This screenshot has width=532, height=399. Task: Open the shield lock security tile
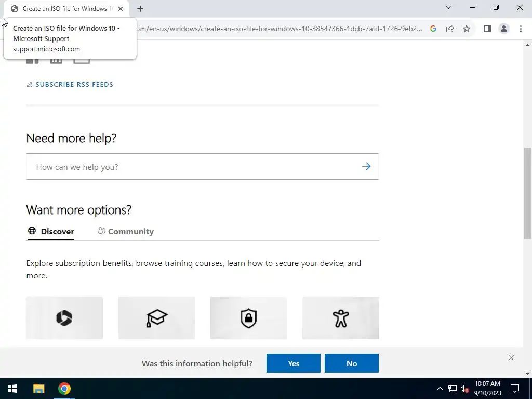pos(248,318)
